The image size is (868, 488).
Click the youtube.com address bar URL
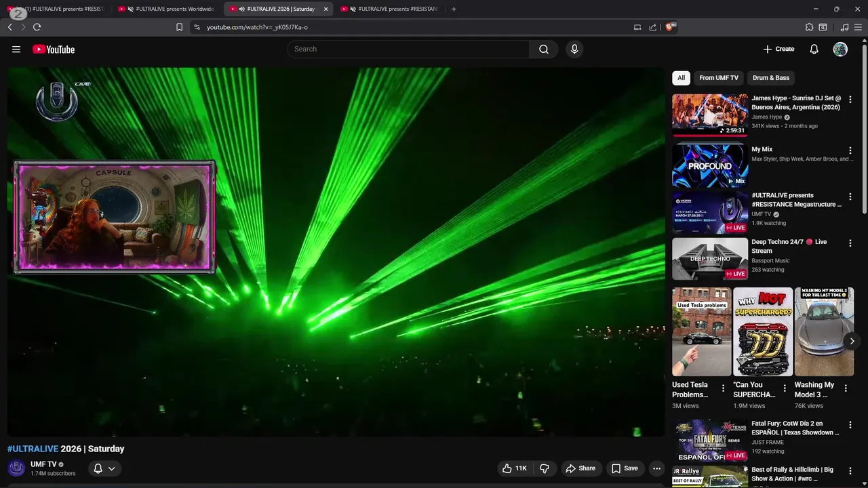tap(257, 27)
